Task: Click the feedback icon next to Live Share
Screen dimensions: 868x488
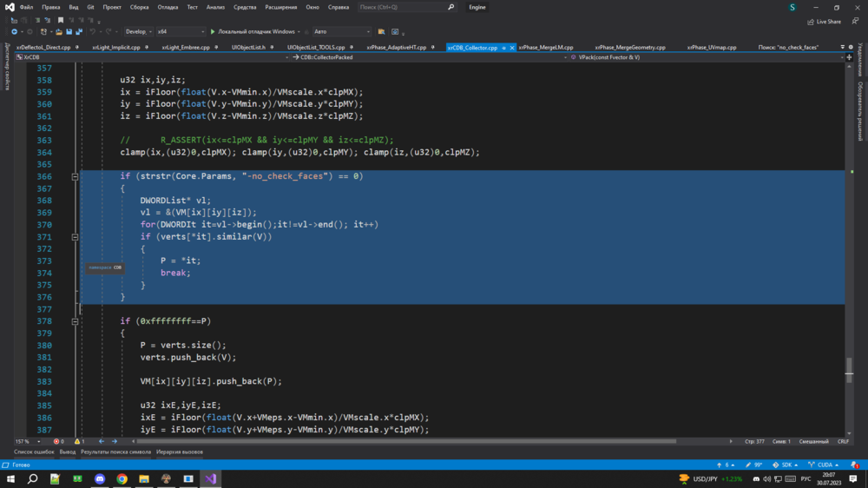Action: point(856,22)
